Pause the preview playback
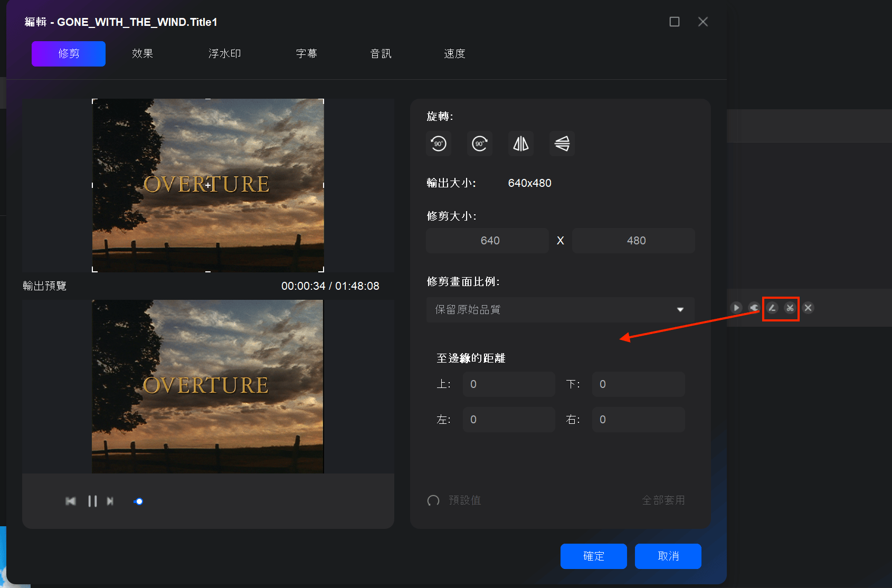 tap(92, 501)
